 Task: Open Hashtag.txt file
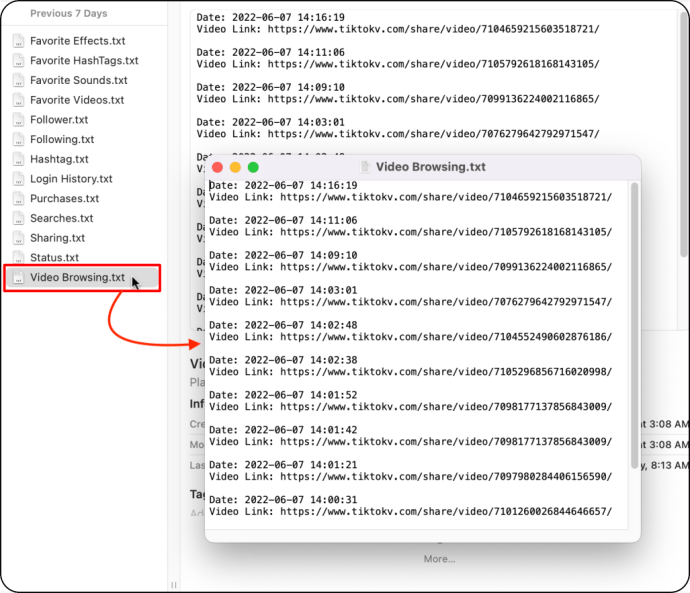coord(59,159)
